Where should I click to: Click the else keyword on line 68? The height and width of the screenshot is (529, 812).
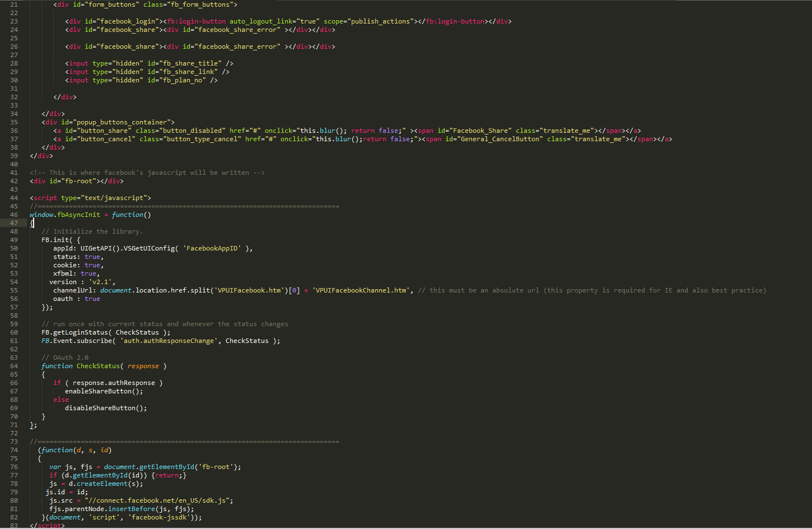[61, 400]
